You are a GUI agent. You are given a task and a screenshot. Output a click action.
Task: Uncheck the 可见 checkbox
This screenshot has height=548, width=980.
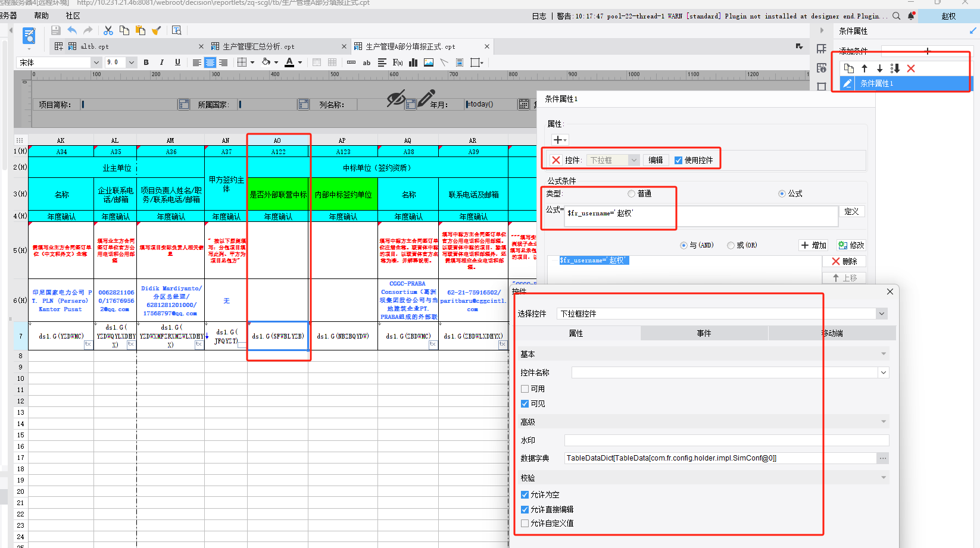[525, 403]
